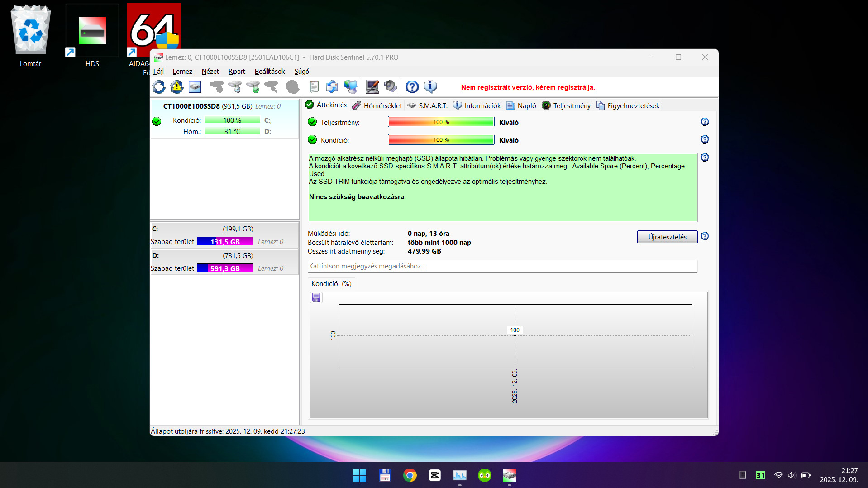Open the taskbar clock showing 21:27
This screenshot has width=868, height=488.
(x=839, y=475)
